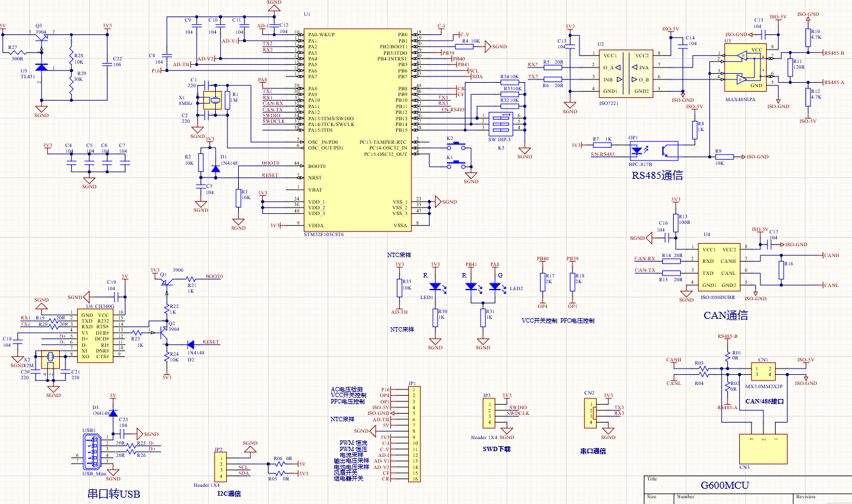852x504 pixels.
Task: Click the ISO7221 isolator chip U2
Action: pyautogui.click(x=625, y=74)
